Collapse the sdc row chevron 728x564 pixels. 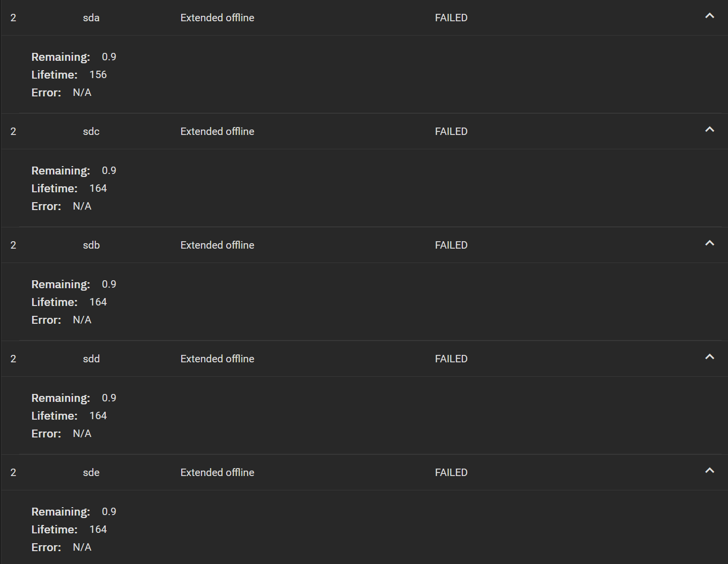click(710, 130)
